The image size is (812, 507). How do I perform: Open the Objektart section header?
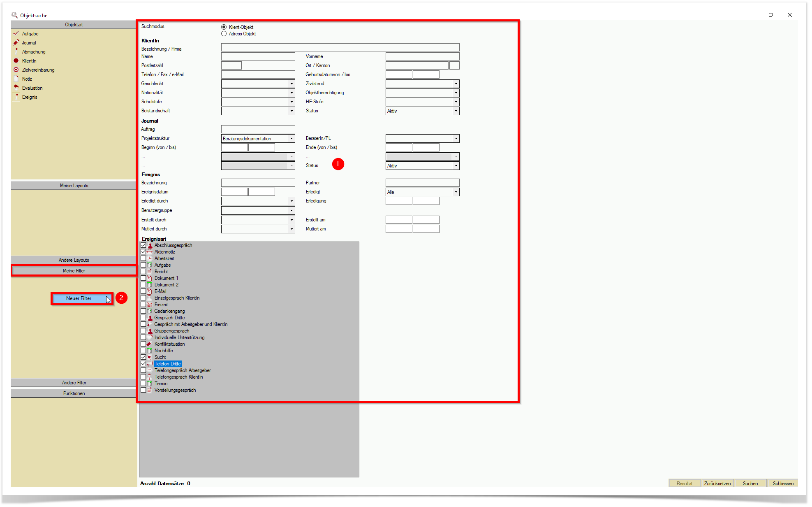click(x=74, y=25)
